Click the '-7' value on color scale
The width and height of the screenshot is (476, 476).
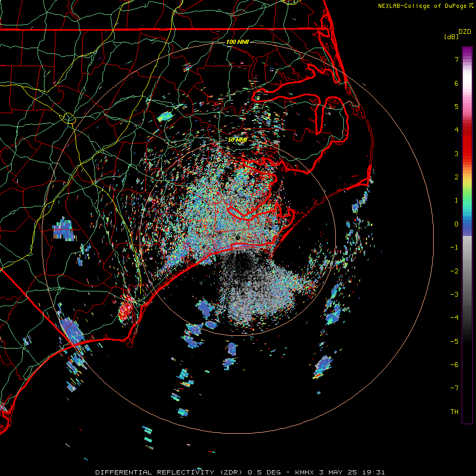click(x=454, y=388)
